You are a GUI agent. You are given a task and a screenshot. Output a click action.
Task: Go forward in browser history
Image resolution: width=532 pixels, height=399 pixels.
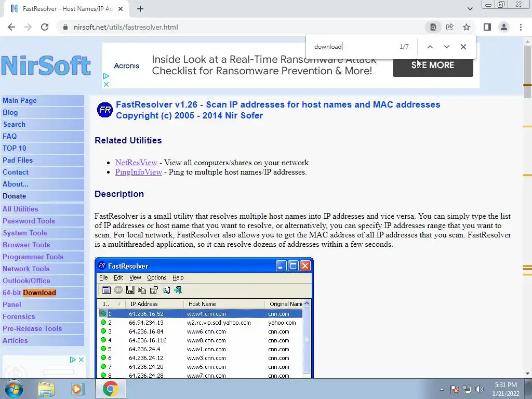tap(28, 27)
